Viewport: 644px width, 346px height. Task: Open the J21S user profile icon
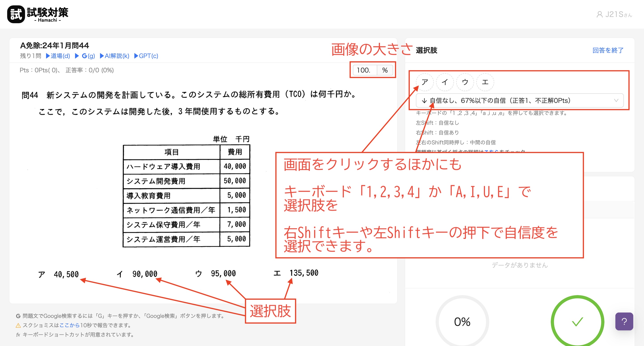(599, 15)
